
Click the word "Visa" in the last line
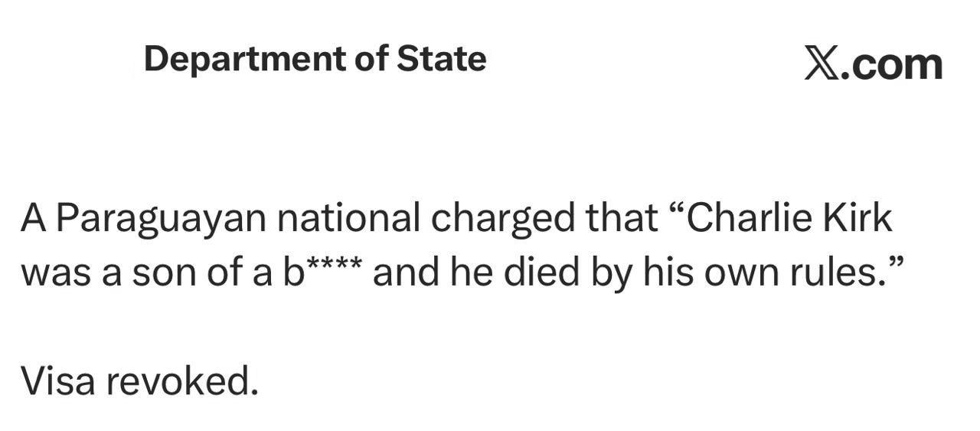tap(57, 380)
